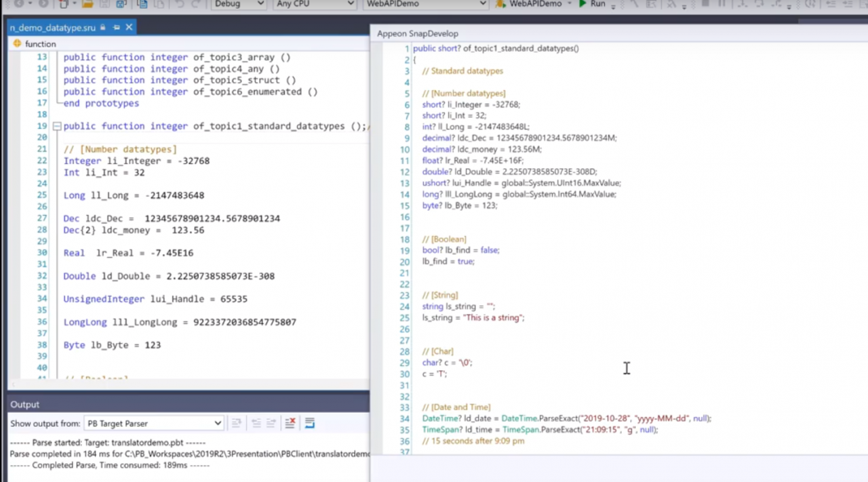Click the Appeon SnapDevelop window title
This screenshot has width=868, height=482.
[x=418, y=33]
